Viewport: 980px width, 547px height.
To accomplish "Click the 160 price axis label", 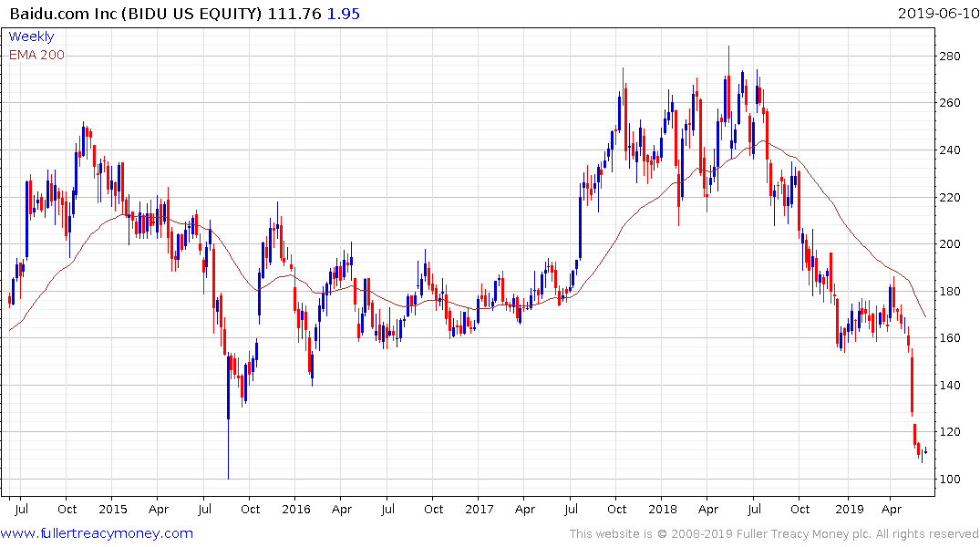I will point(952,338).
